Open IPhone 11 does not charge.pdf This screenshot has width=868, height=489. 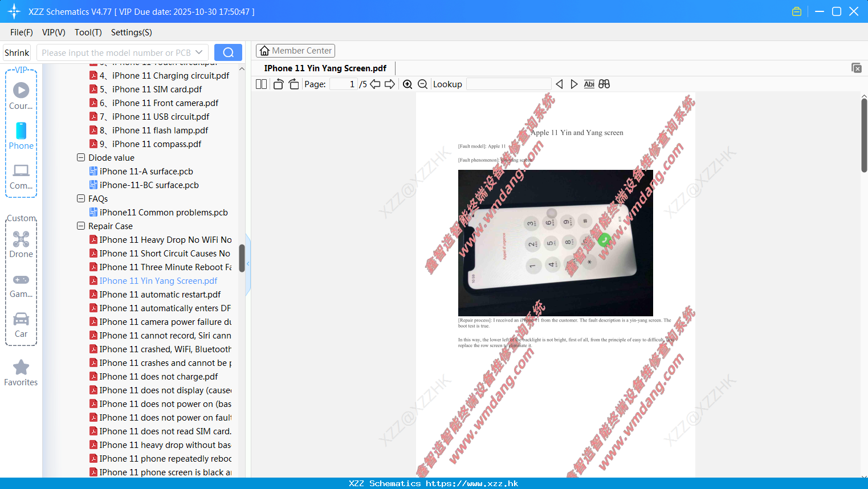tap(154, 376)
